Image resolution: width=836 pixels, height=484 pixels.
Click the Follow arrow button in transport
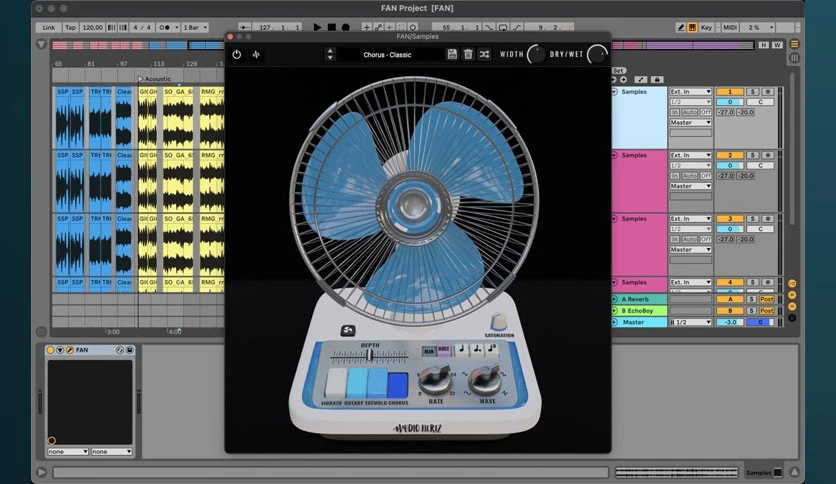[x=244, y=27]
